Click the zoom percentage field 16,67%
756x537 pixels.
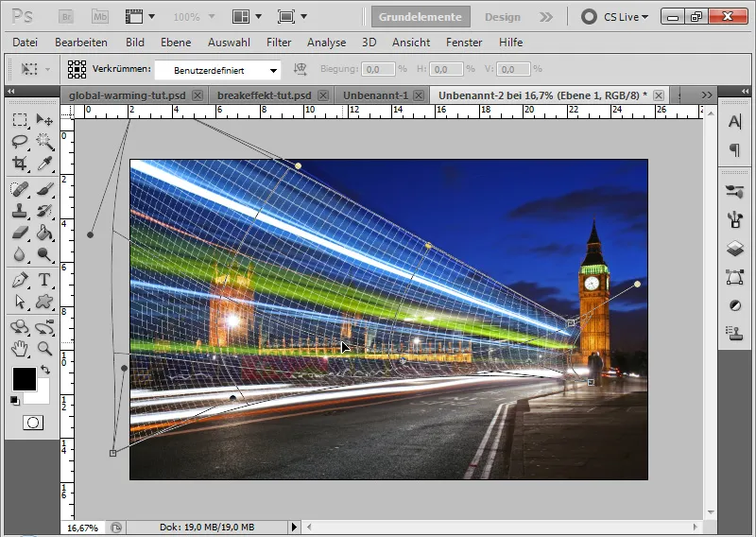tap(82, 528)
